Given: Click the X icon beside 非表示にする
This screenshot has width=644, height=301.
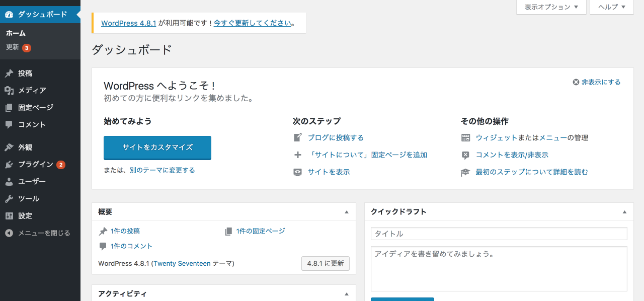Looking at the screenshot, I should (576, 82).
